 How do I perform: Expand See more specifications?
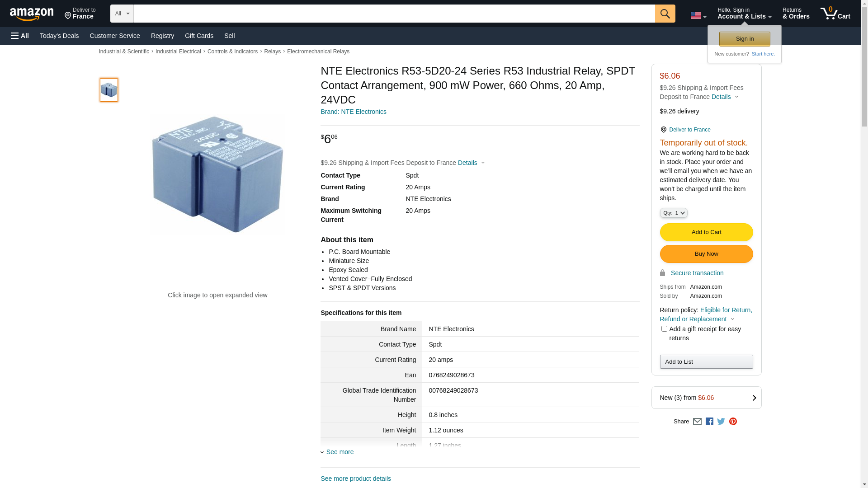(339, 452)
